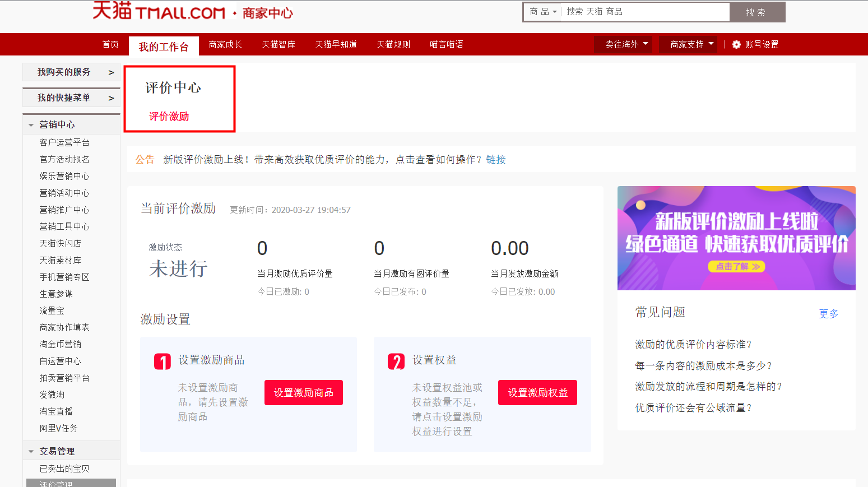Select the 评价激励 sub-tab under 评价中心
Image resolution: width=868 pixels, height=487 pixels.
pyautogui.click(x=169, y=117)
